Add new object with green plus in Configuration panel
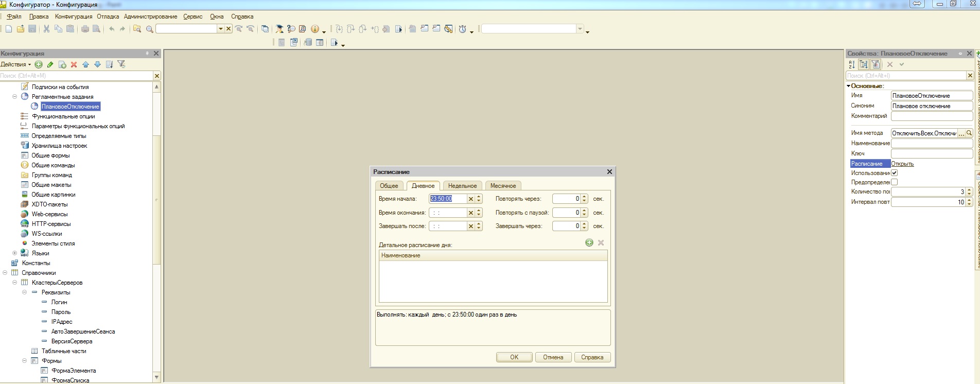 click(39, 64)
